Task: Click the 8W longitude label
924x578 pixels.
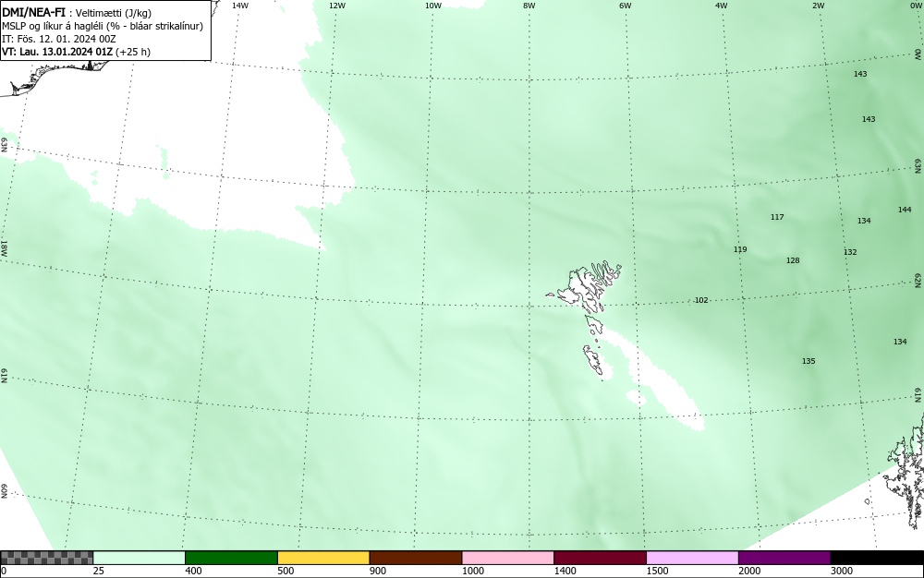Action: point(529,6)
